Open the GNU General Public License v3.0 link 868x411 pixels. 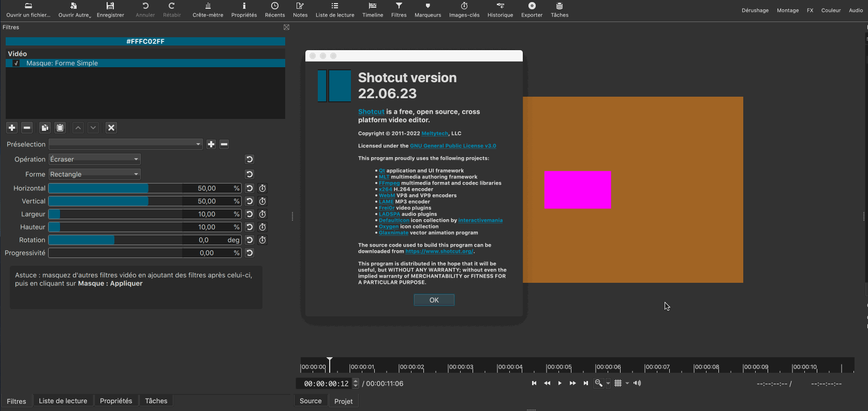pos(453,146)
